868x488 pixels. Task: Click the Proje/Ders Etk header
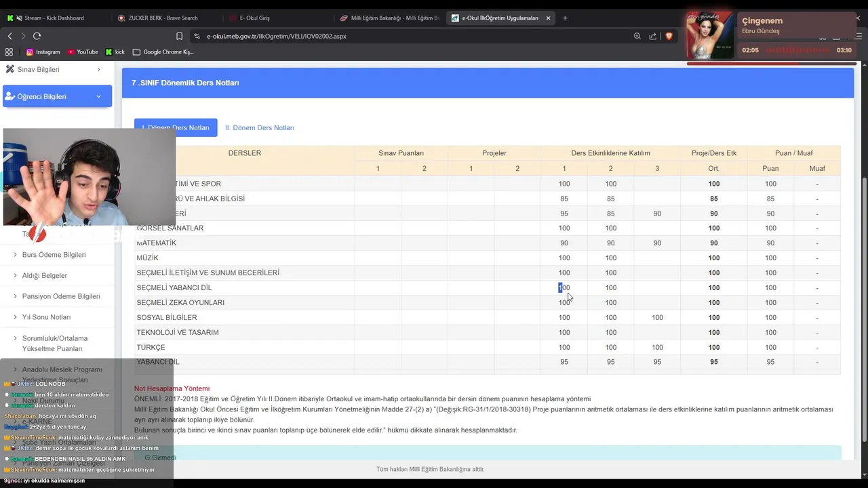[714, 153]
